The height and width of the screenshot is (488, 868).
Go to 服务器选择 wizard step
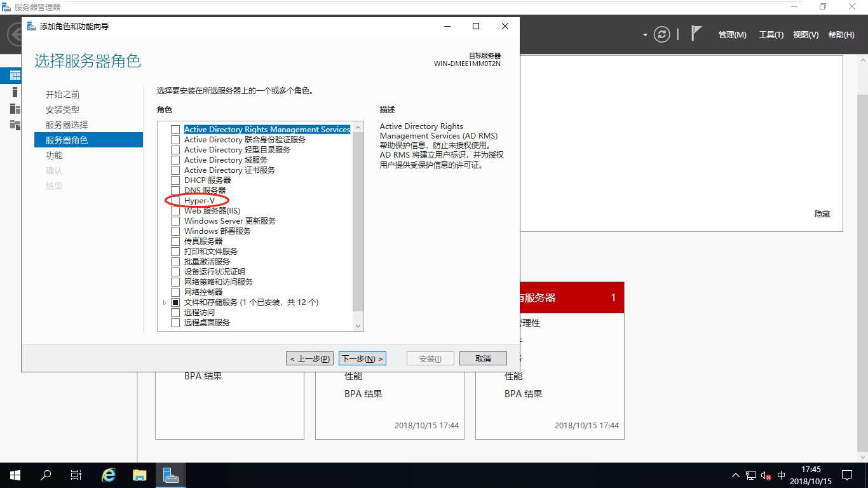(67, 125)
